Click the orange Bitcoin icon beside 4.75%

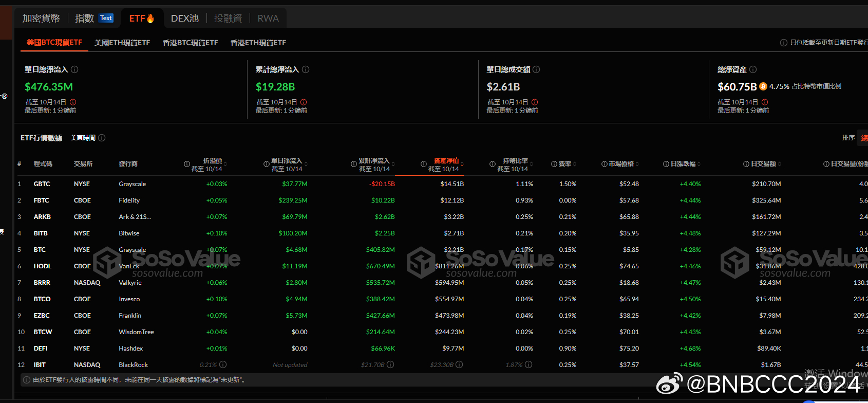(763, 86)
